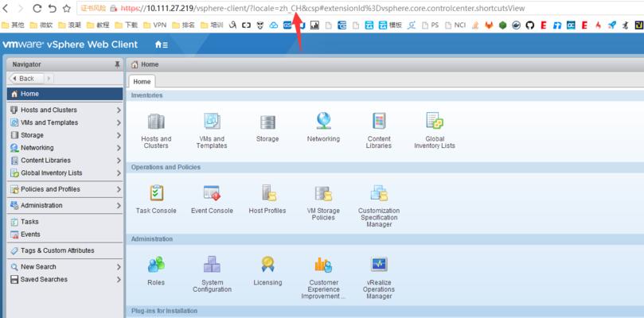Open the 教程 bookmarks folder
The image size is (644, 318).
(98, 25)
